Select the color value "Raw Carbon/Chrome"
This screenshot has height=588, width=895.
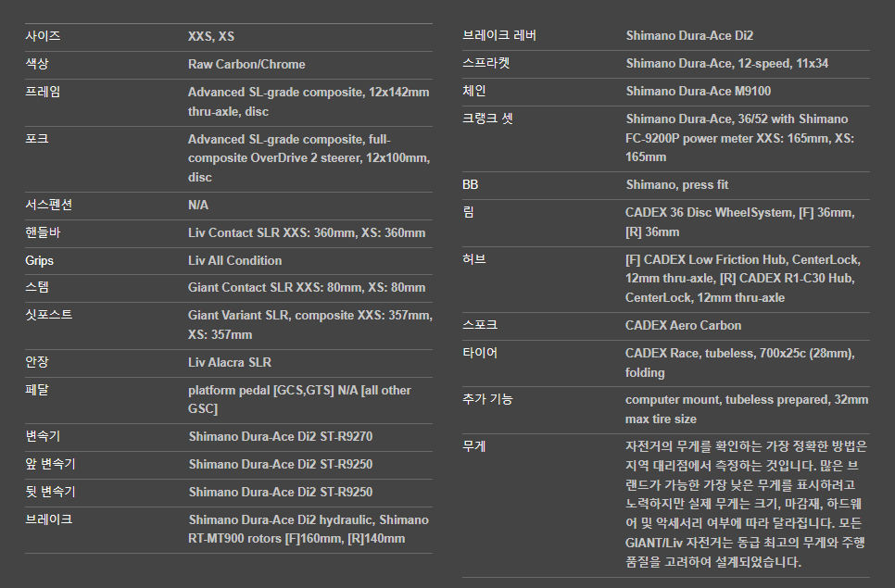point(246,65)
